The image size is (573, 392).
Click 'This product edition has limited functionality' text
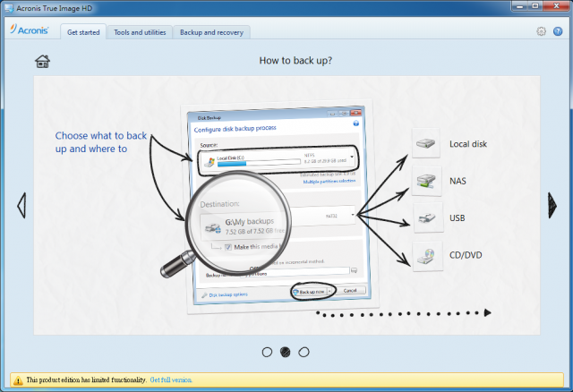click(86, 380)
